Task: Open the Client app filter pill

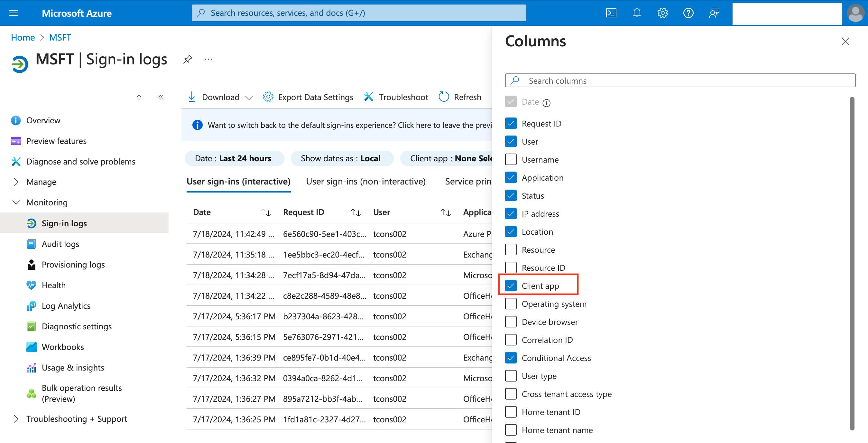Action: (446, 158)
